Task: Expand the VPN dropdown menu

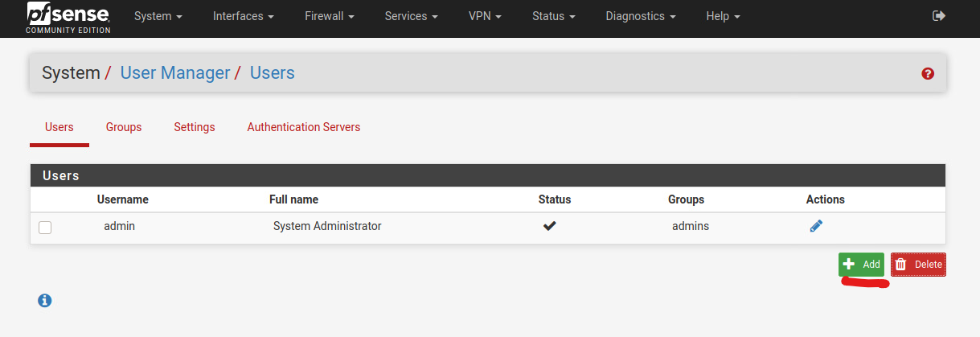Action: point(485,16)
